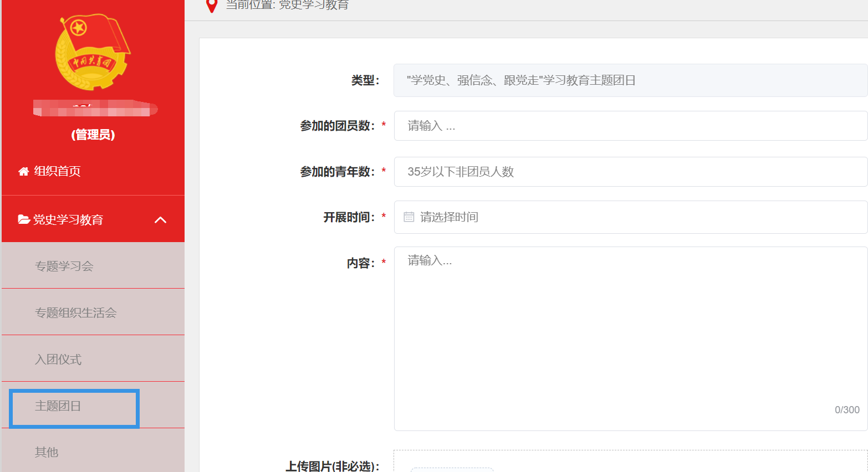868x472 pixels.
Task: Click the red location pin icon
Action: 211,6
